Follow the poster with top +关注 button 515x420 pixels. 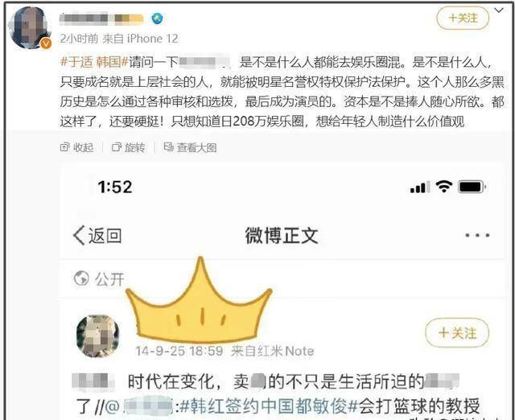point(463,18)
